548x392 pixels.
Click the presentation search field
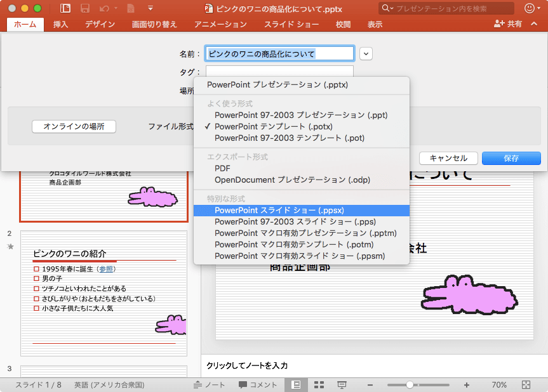(446, 8)
